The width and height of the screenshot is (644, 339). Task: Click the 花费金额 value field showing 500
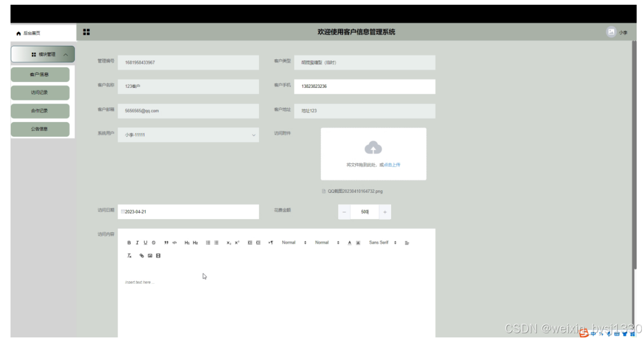pos(364,212)
